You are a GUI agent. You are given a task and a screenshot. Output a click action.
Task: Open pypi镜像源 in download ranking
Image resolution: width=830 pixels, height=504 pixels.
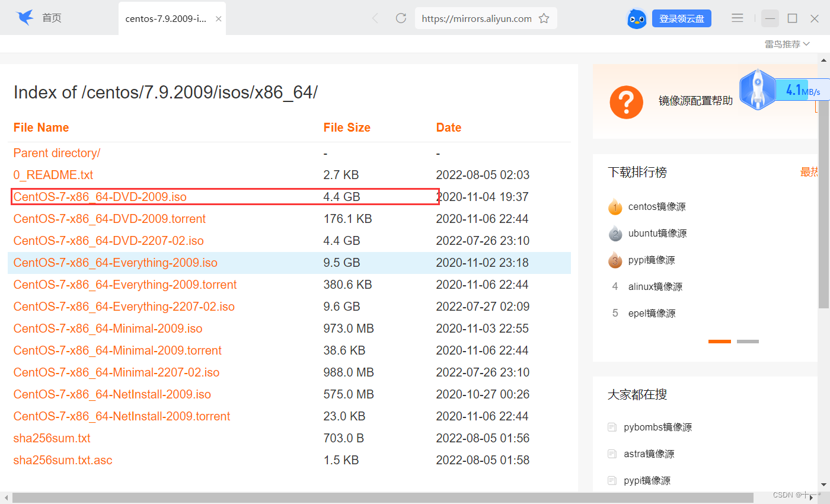tap(652, 260)
